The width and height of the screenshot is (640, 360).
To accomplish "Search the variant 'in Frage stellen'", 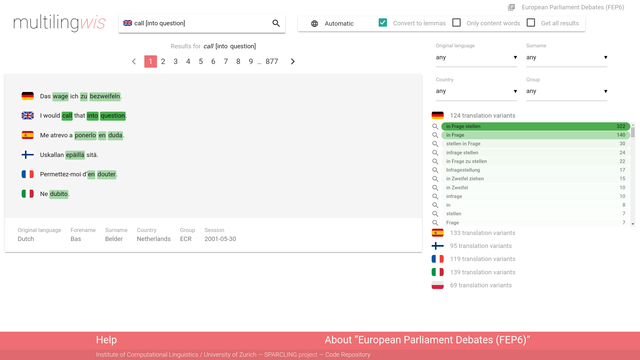I will point(435,127).
